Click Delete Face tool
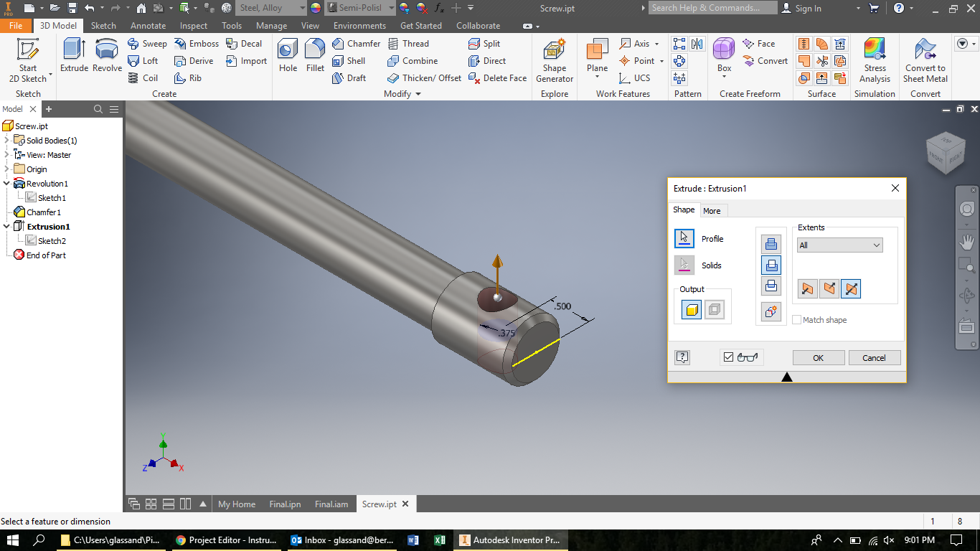 pyautogui.click(x=497, y=78)
